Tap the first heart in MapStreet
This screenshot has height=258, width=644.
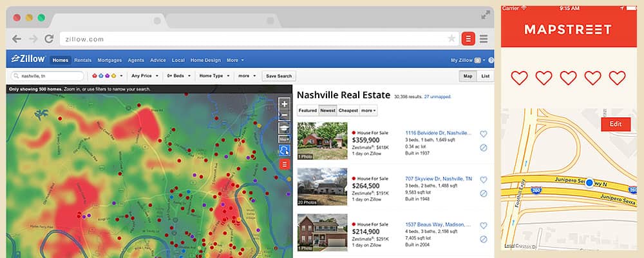[x=519, y=78]
